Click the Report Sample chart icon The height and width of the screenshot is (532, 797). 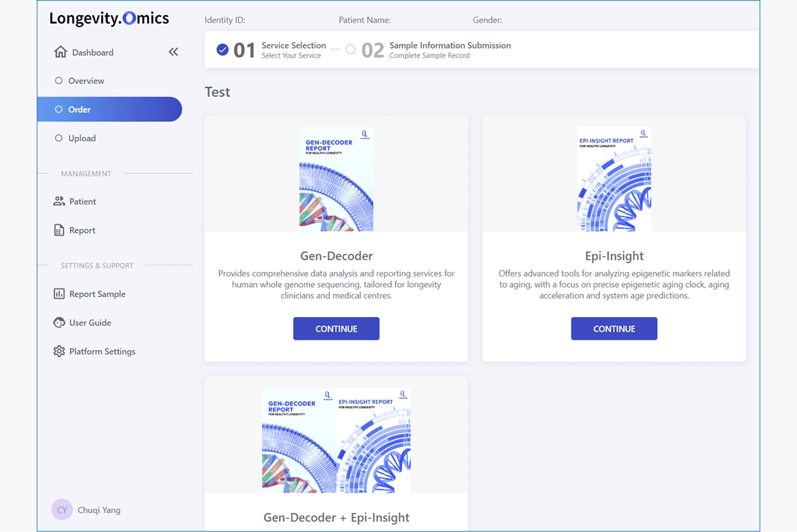59,294
